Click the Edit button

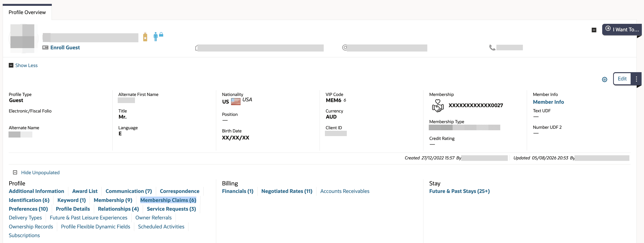(622, 79)
